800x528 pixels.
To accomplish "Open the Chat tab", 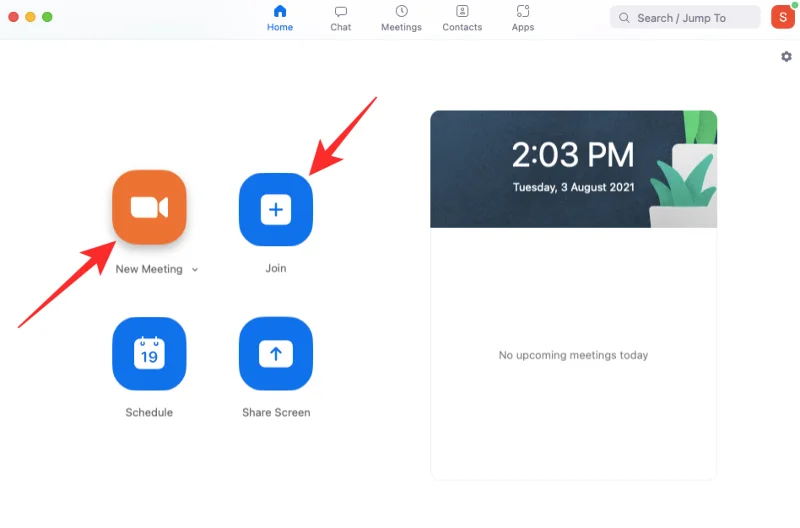I will coord(341,18).
